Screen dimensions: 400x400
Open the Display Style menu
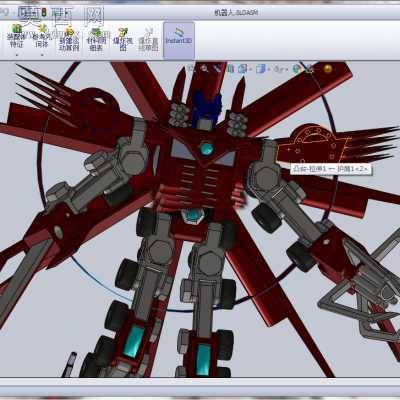click(260, 69)
